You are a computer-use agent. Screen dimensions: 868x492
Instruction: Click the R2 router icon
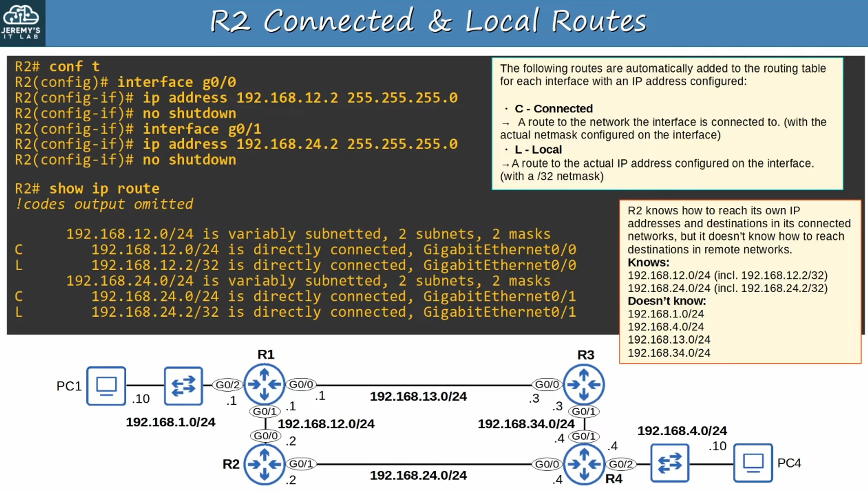pos(264,464)
